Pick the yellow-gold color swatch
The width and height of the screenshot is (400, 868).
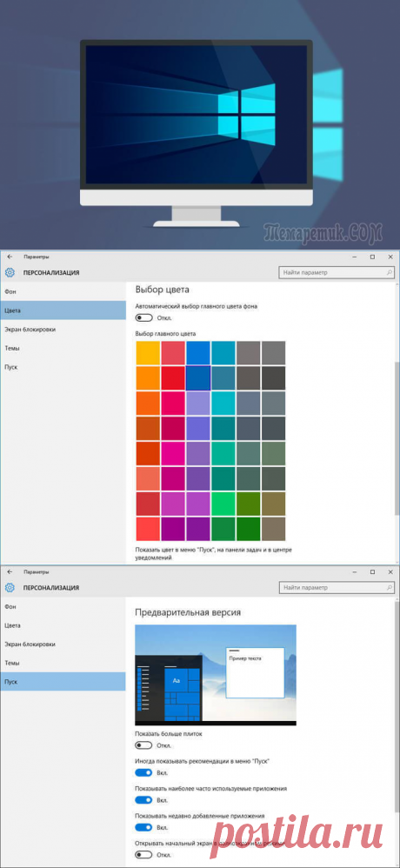click(x=148, y=352)
